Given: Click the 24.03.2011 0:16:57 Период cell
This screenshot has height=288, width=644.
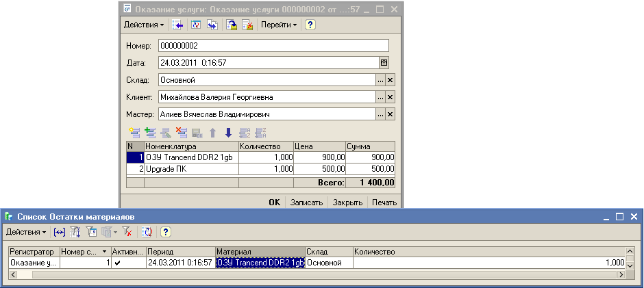Looking at the screenshot, I should 181,263.
